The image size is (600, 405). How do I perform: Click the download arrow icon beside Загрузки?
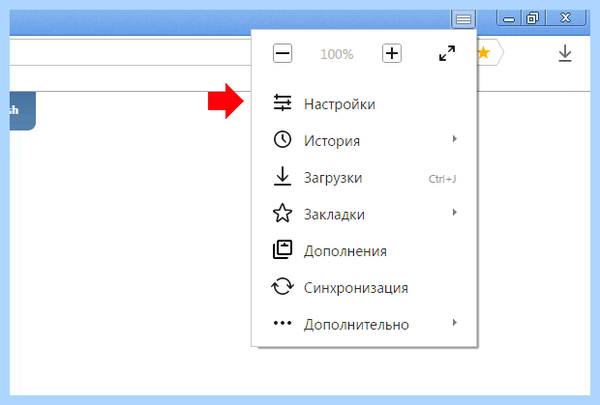[282, 176]
